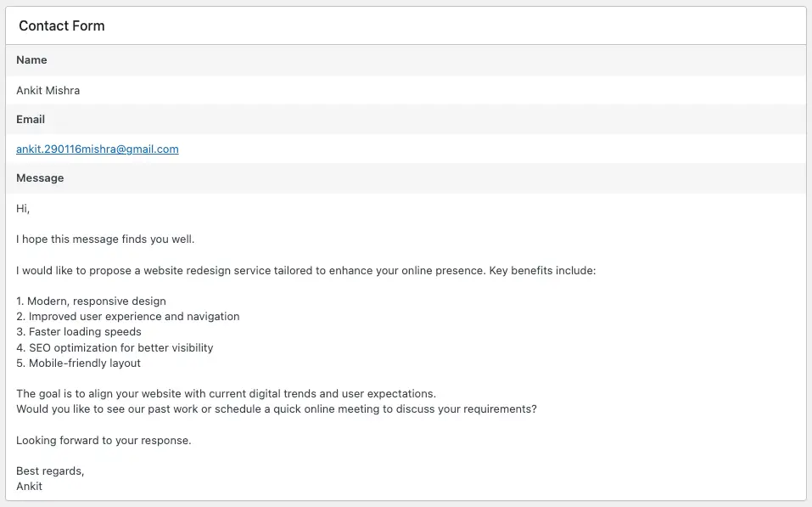The width and height of the screenshot is (812, 507).
Task: Click the sentence about current digital trends
Action: pyautogui.click(x=226, y=394)
